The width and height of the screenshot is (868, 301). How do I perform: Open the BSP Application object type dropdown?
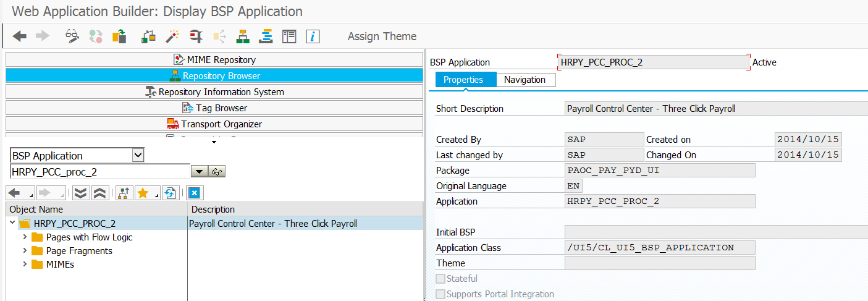pyautogui.click(x=138, y=156)
